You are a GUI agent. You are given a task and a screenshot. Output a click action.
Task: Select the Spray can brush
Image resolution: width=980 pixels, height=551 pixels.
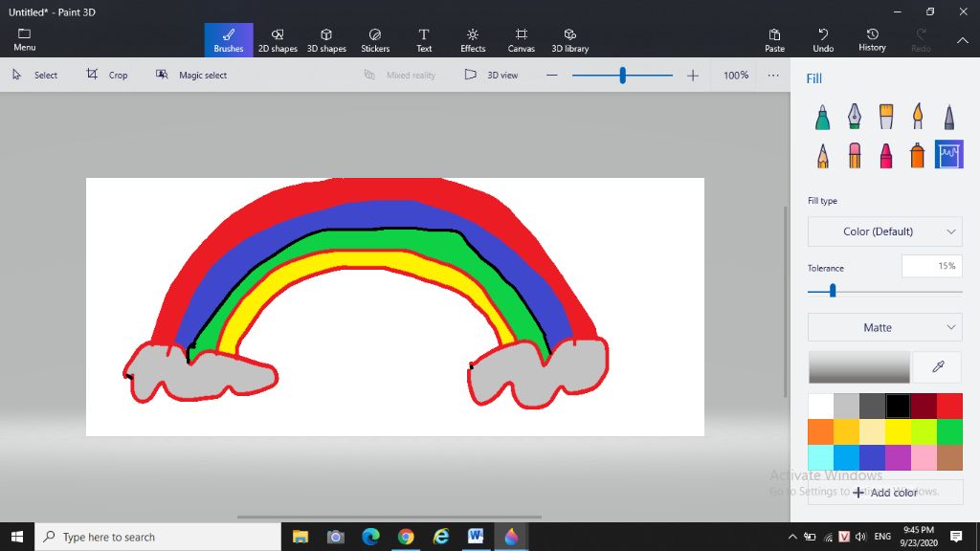point(918,155)
